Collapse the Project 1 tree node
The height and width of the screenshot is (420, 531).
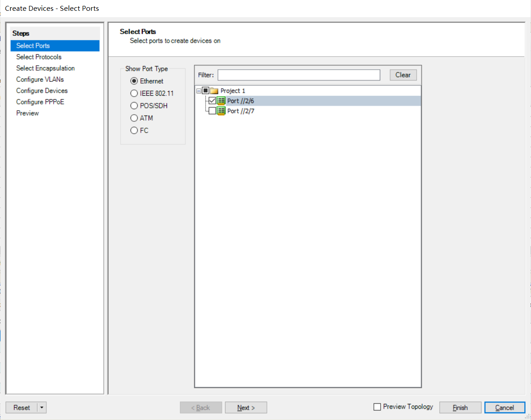199,91
